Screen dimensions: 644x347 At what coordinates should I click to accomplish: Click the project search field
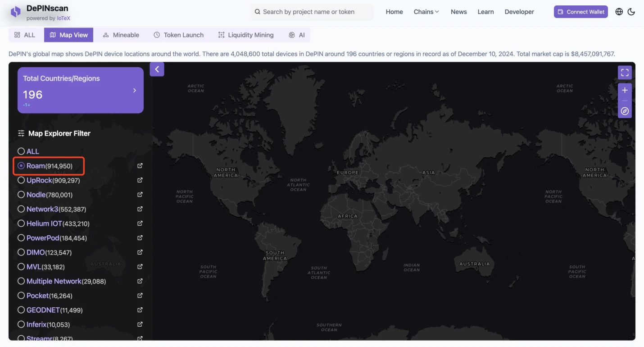312,12
